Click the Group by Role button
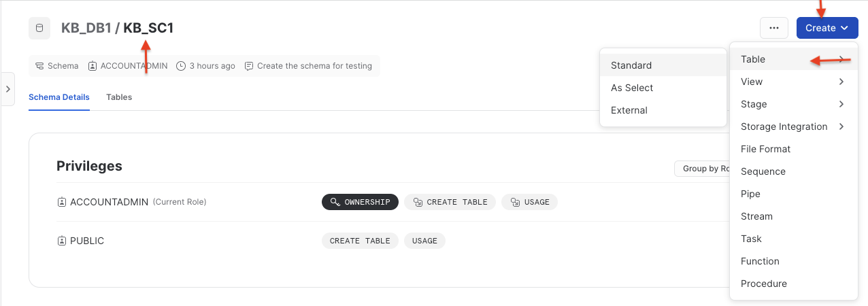This screenshot has height=306, width=868. coord(702,169)
